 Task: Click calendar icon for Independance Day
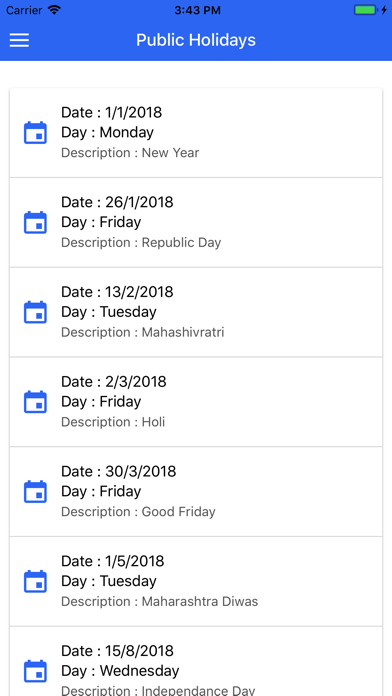35,670
